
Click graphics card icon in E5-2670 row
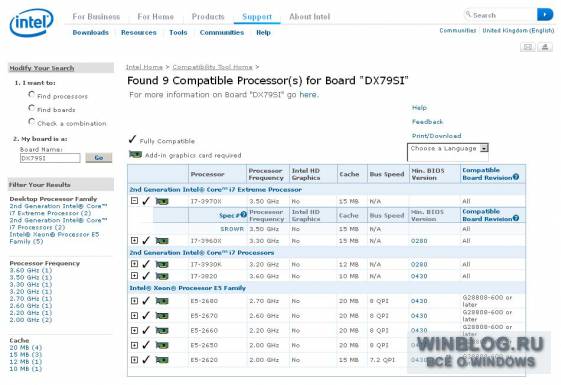pos(162,316)
